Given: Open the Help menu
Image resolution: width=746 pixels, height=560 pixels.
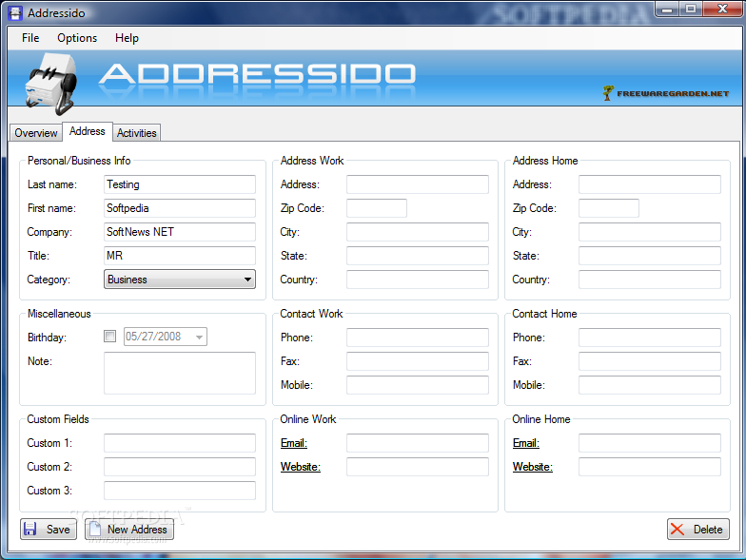Looking at the screenshot, I should [127, 38].
